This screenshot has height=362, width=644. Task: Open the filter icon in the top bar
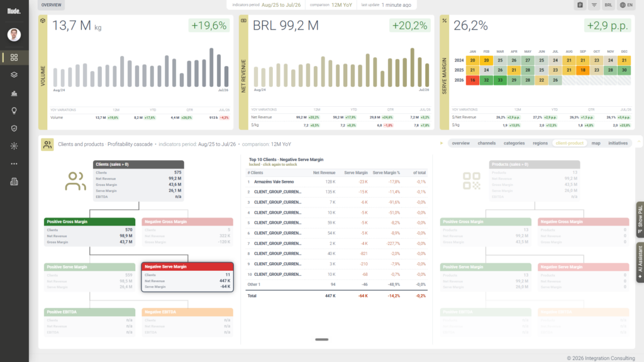tap(594, 5)
